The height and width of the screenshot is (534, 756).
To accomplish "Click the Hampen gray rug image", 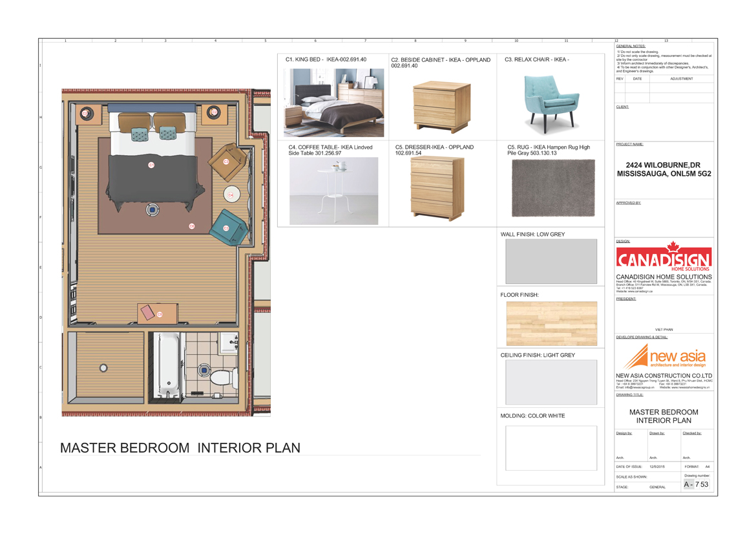I will [552, 188].
